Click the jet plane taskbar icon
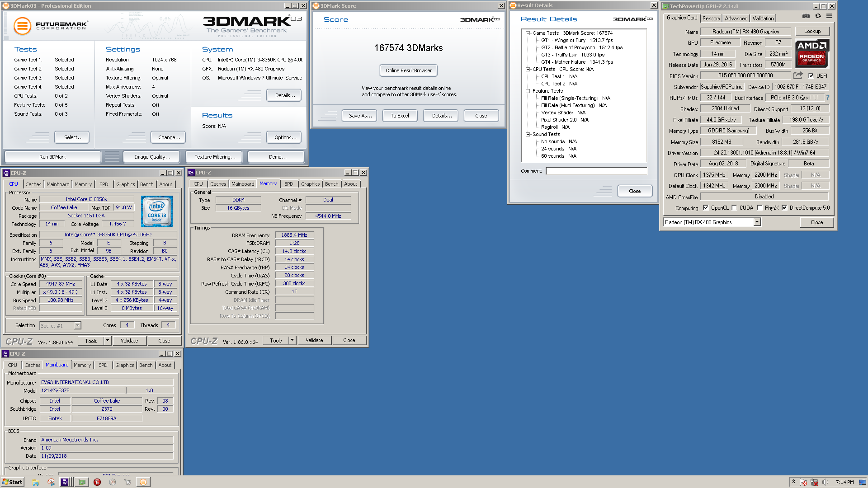Image resolution: width=868 pixels, height=488 pixels. coord(128,482)
